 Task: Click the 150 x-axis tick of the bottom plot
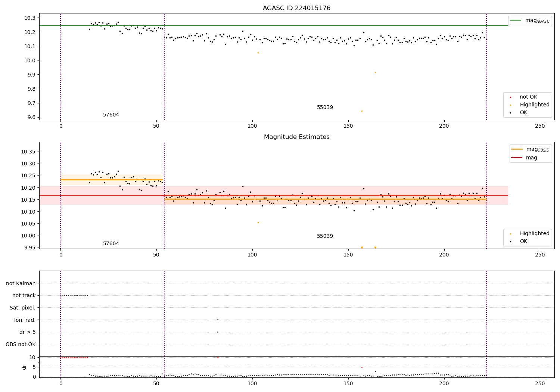[x=348, y=383]
